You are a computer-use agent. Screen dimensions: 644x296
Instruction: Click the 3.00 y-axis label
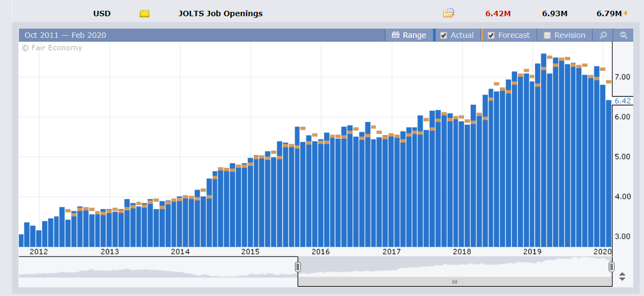point(622,237)
